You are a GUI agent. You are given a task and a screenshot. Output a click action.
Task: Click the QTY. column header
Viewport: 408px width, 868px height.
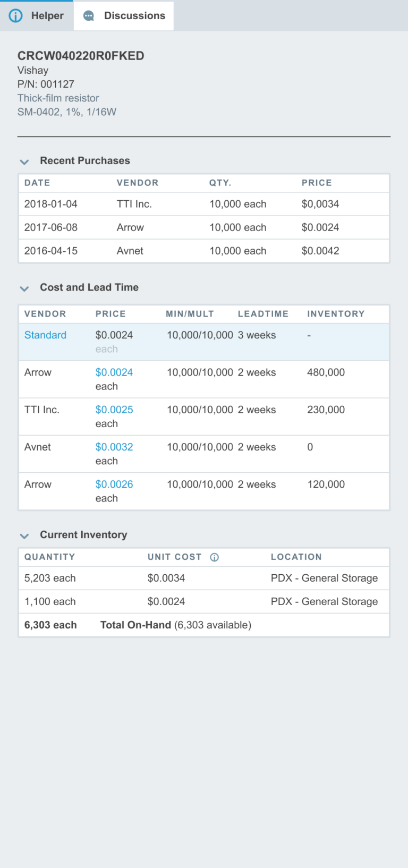click(x=220, y=183)
